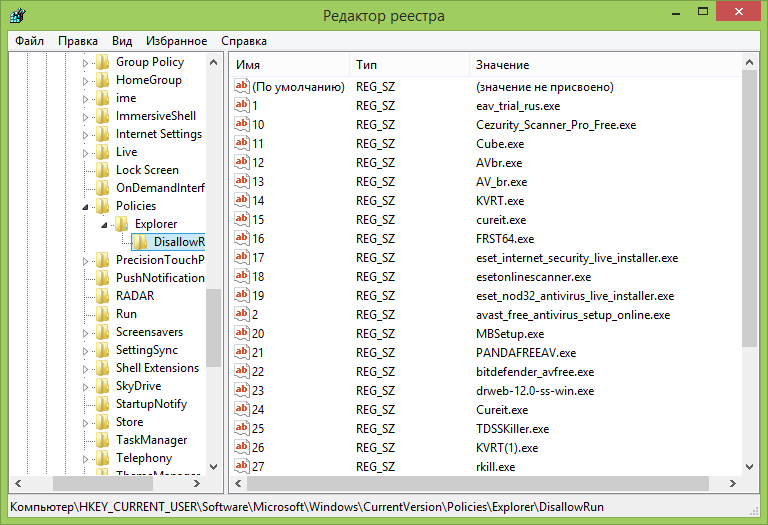Sort values by the Имя column header
The width and height of the screenshot is (768, 525).
click(289, 65)
